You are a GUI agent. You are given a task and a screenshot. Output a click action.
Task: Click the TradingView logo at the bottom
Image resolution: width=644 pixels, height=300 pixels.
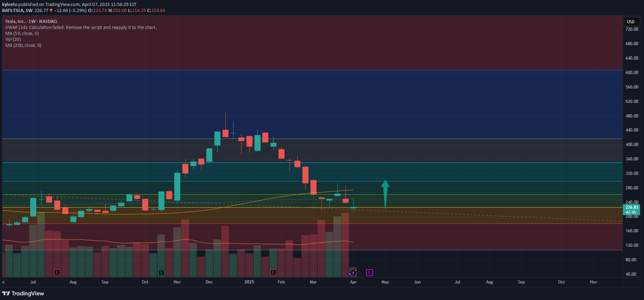23,293
